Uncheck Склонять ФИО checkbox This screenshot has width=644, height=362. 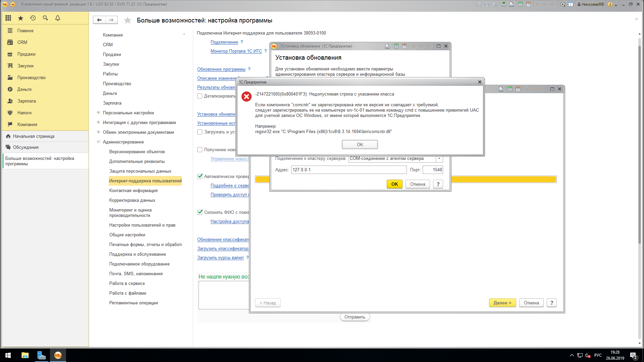pyautogui.click(x=200, y=212)
